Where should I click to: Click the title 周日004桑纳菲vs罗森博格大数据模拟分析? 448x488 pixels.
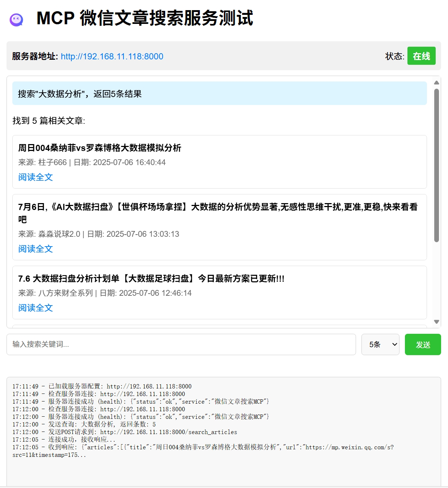point(100,148)
